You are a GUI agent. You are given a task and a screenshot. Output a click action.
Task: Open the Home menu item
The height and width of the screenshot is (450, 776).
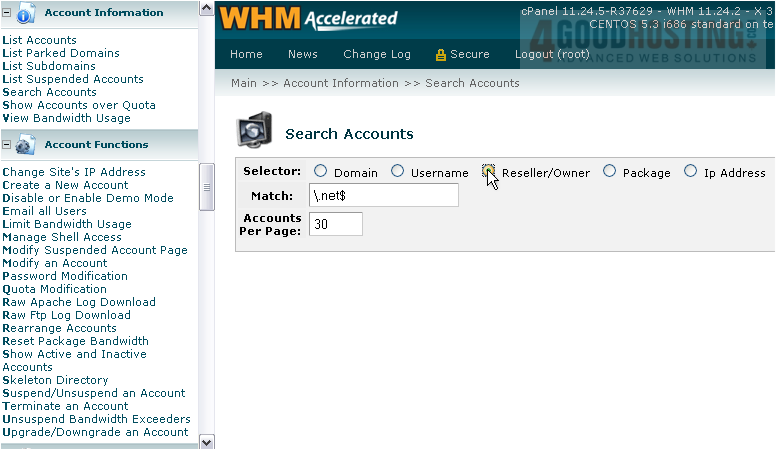246,55
